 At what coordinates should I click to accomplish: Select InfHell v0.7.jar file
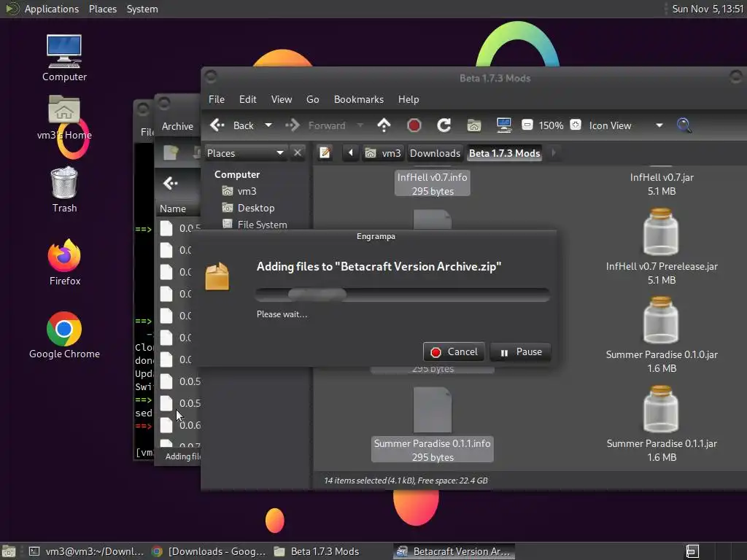tap(661, 184)
